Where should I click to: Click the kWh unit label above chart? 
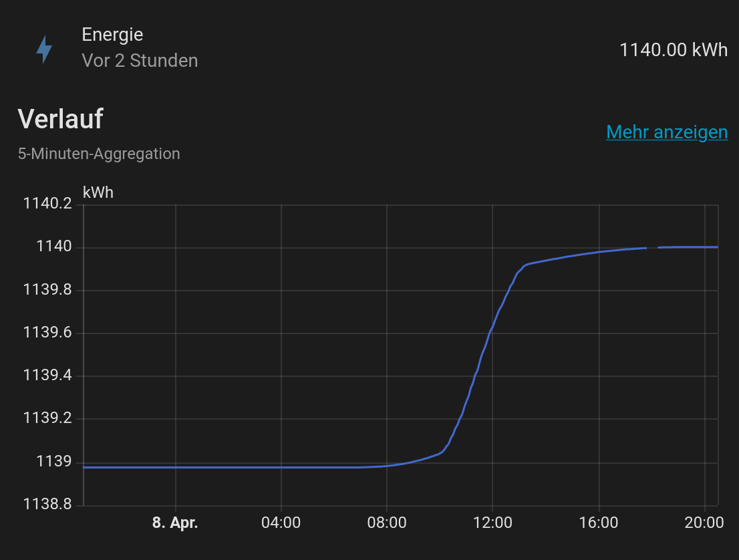pos(98,192)
